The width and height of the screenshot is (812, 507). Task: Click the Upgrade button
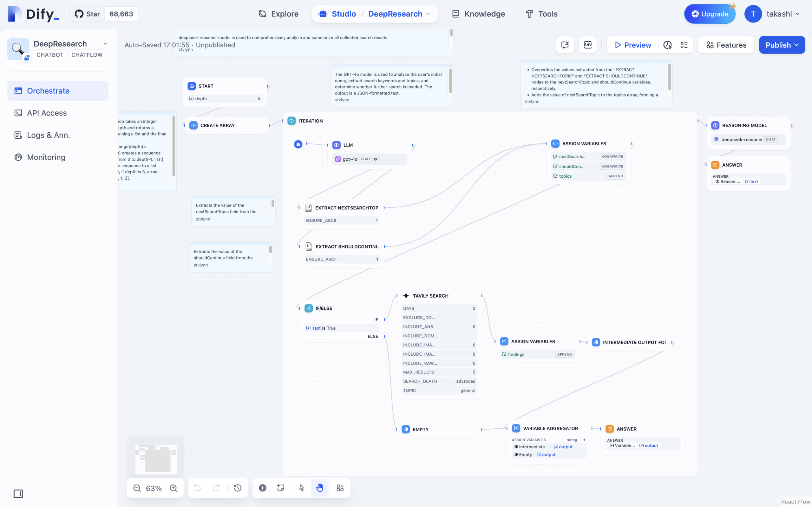(710, 14)
